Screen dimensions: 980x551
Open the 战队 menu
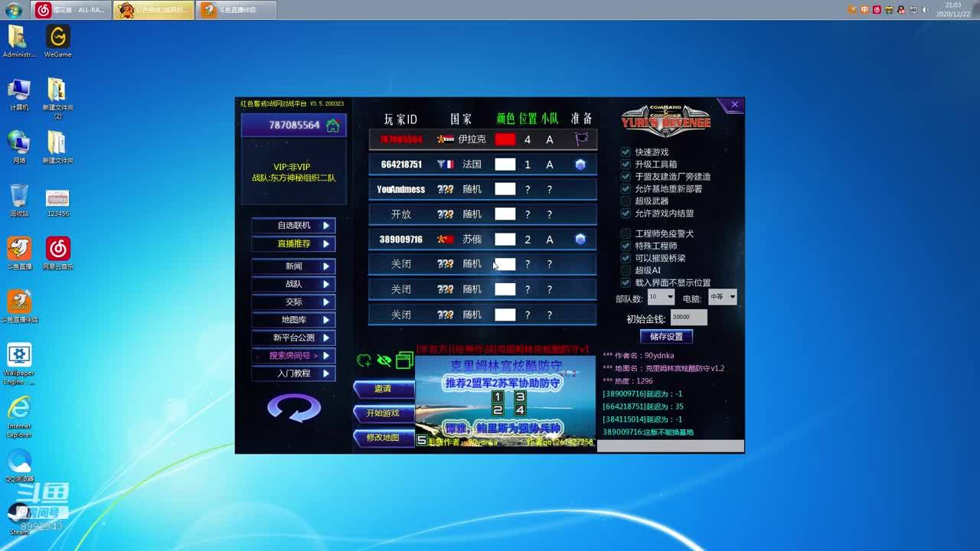pos(293,284)
